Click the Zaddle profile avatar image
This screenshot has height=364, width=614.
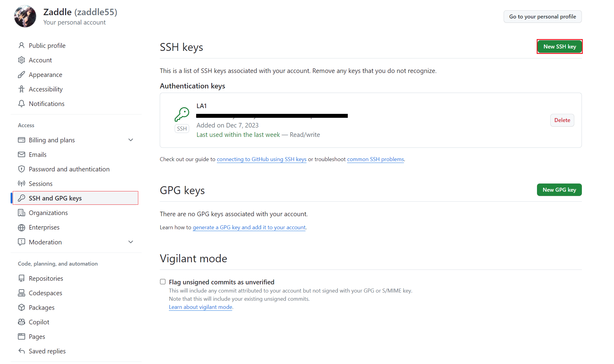click(25, 16)
